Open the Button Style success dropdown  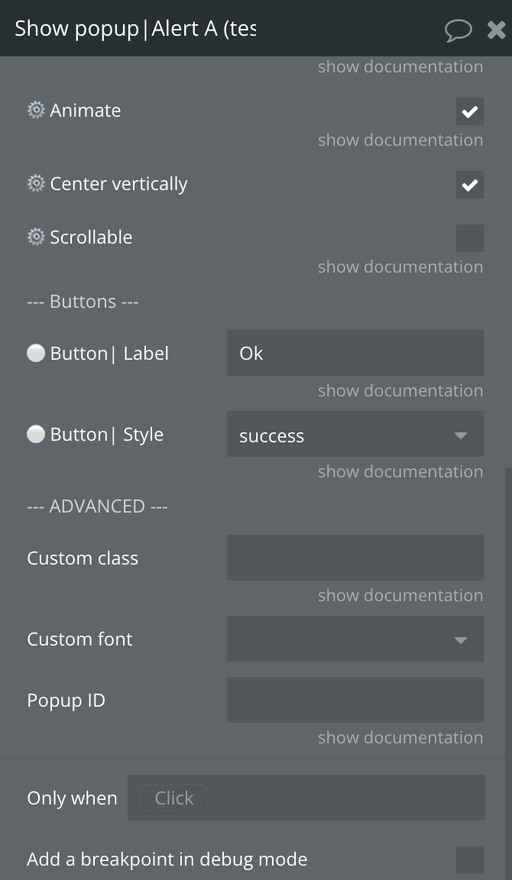[x=355, y=434]
